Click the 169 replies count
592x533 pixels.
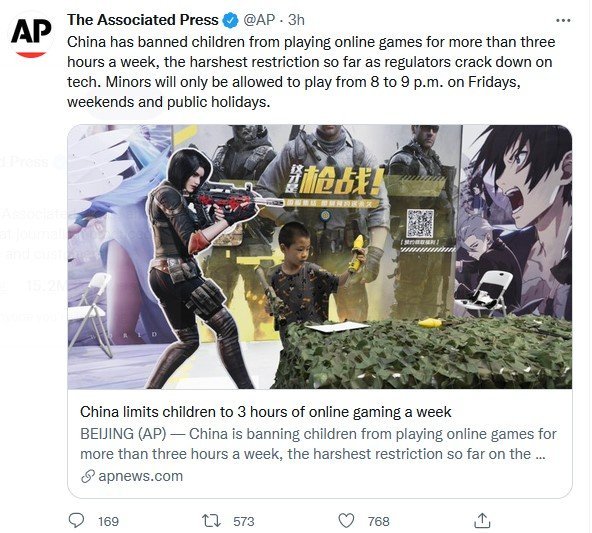[108, 521]
